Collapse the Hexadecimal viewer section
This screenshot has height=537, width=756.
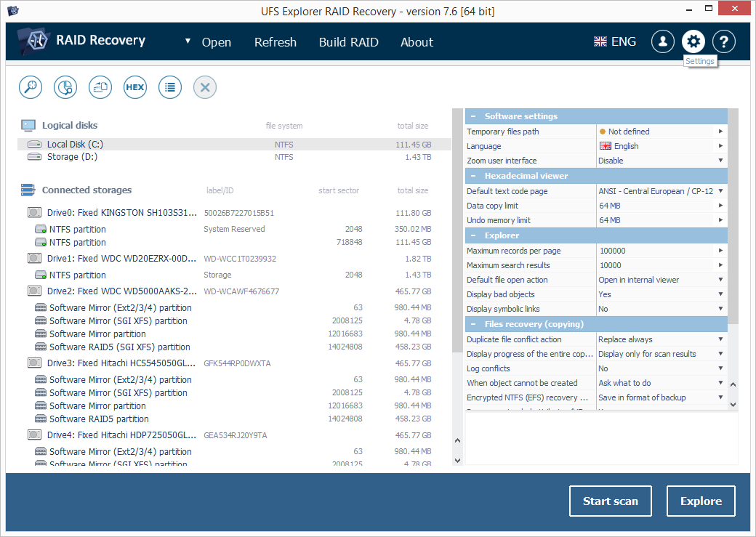(473, 176)
